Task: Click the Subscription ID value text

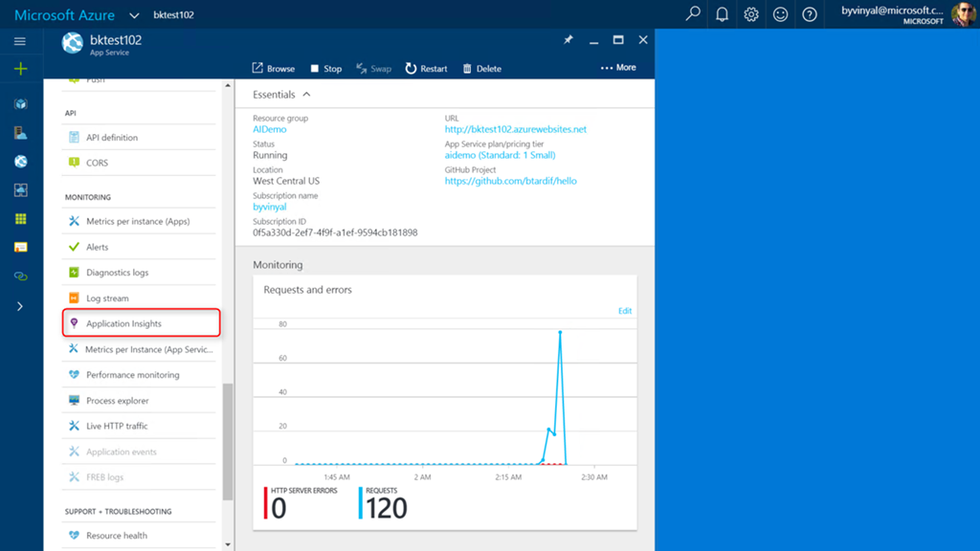Action: tap(335, 232)
